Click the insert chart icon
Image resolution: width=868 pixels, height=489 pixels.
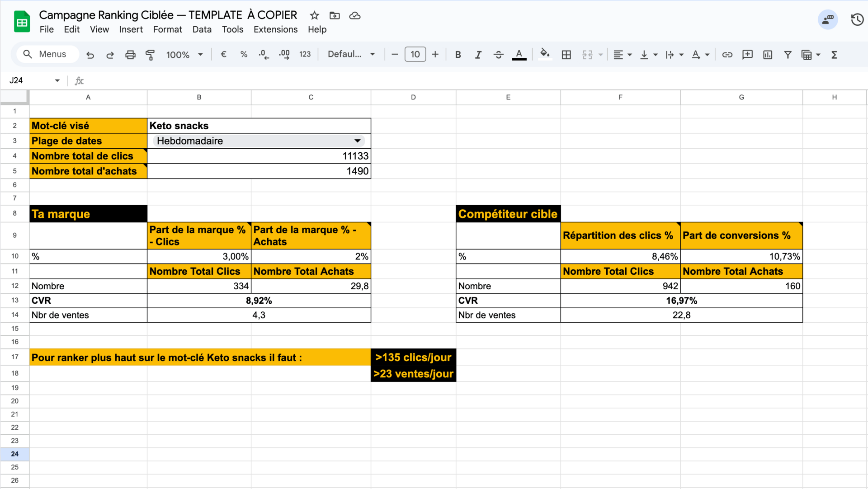click(x=768, y=55)
